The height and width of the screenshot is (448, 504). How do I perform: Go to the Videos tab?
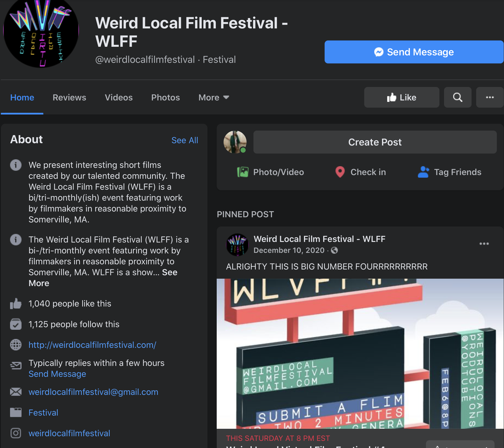tap(119, 98)
